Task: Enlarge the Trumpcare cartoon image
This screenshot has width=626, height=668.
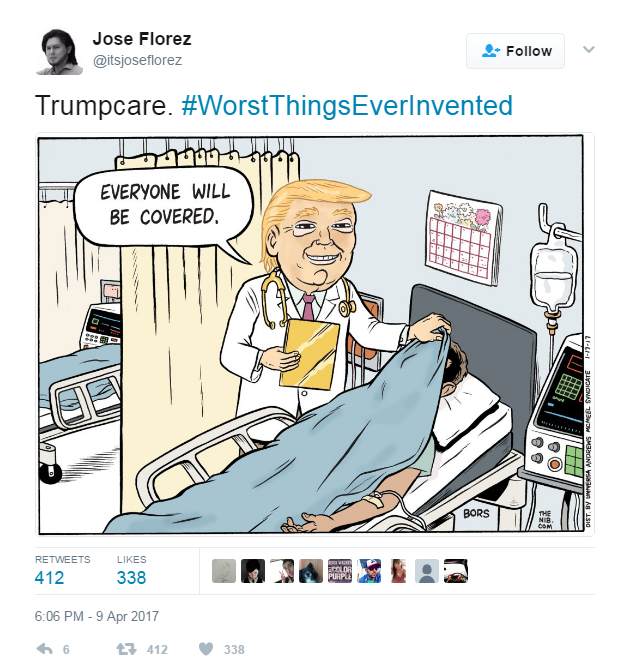Action: point(314,334)
